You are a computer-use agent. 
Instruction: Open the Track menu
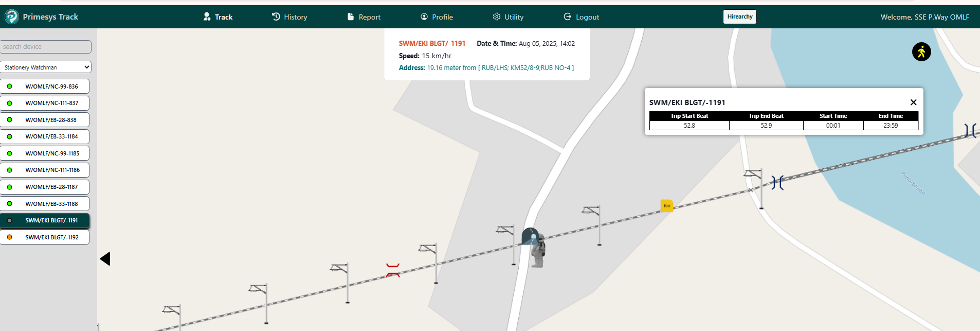coord(218,17)
